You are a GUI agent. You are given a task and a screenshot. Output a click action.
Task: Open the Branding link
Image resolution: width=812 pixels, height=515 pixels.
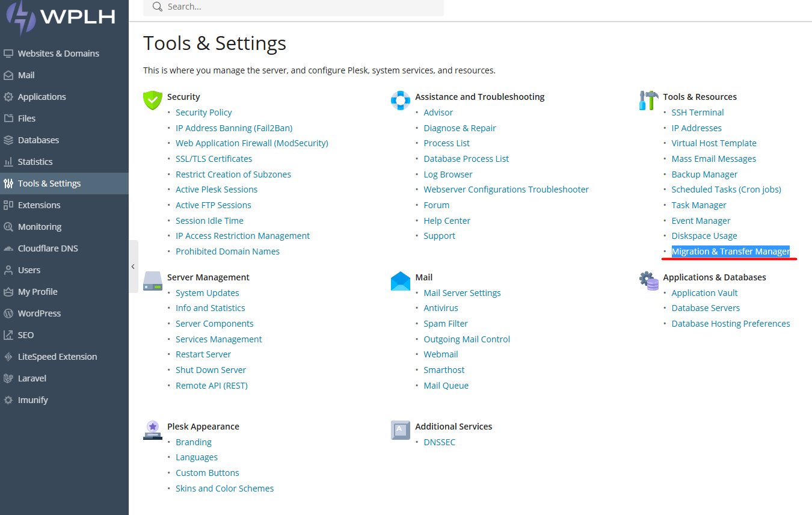pyautogui.click(x=194, y=442)
